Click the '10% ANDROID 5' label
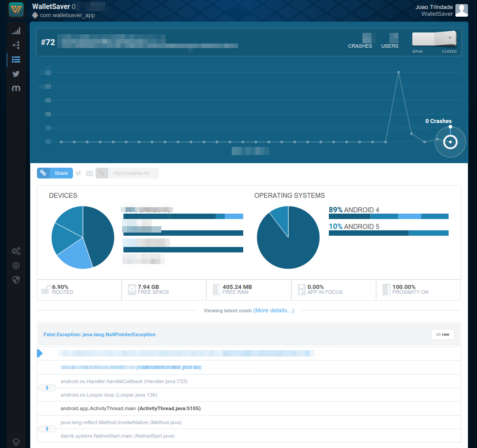This screenshot has width=477, height=448. [x=354, y=226]
